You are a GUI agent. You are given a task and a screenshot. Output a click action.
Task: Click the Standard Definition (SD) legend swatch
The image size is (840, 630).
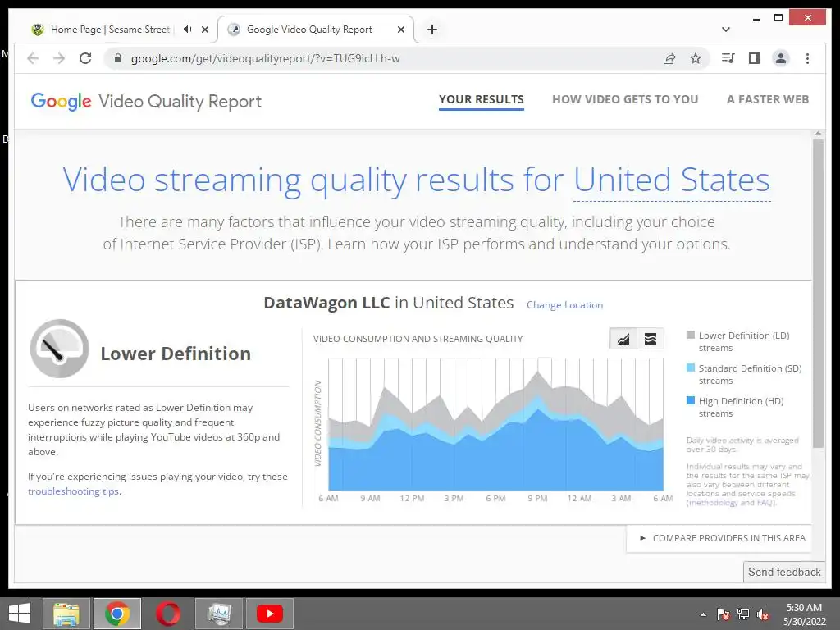(691, 367)
